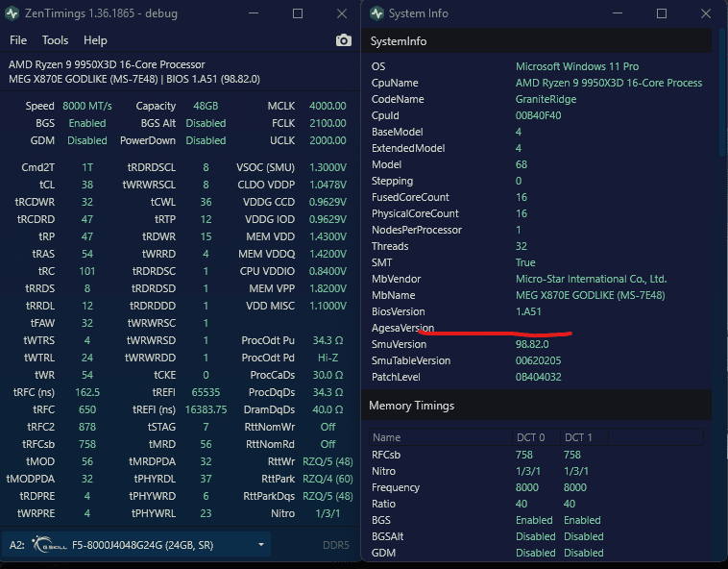Click the MCLK value 4000.00
The height and width of the screenshot is (569, 728).
[x=328, y=106]
